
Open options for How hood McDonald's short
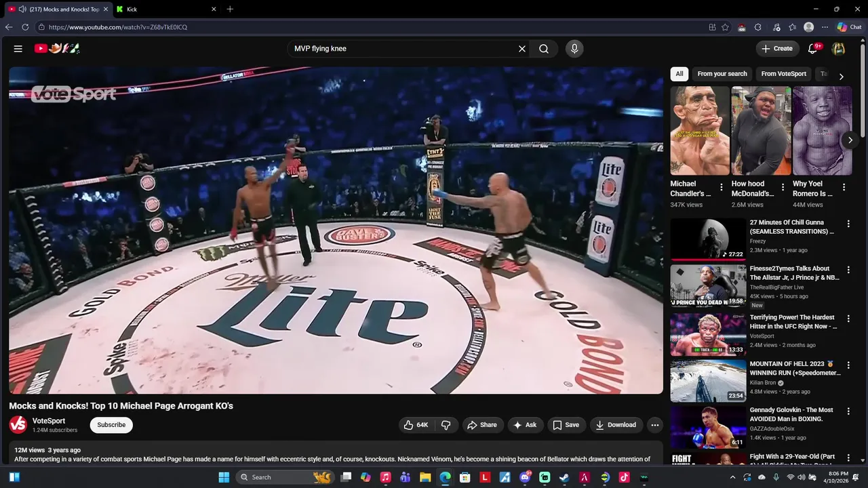[783, 188]
